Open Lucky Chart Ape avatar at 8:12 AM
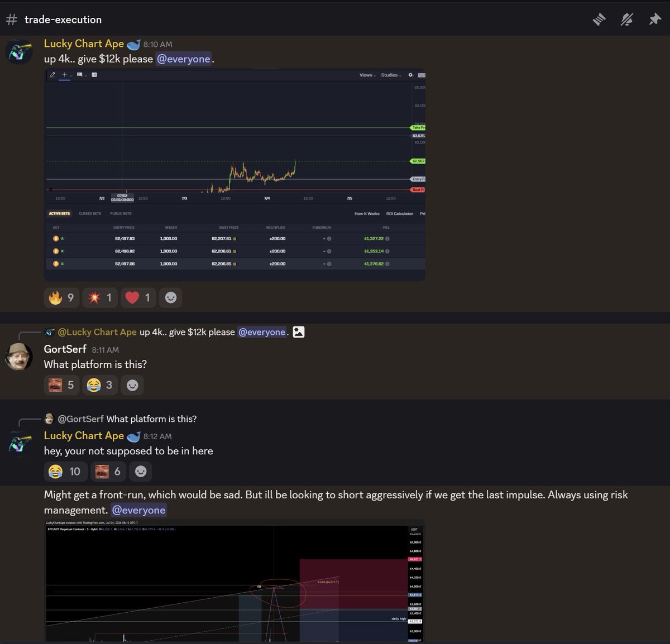Viewport: 670px width, 644px height. point(18,443)
